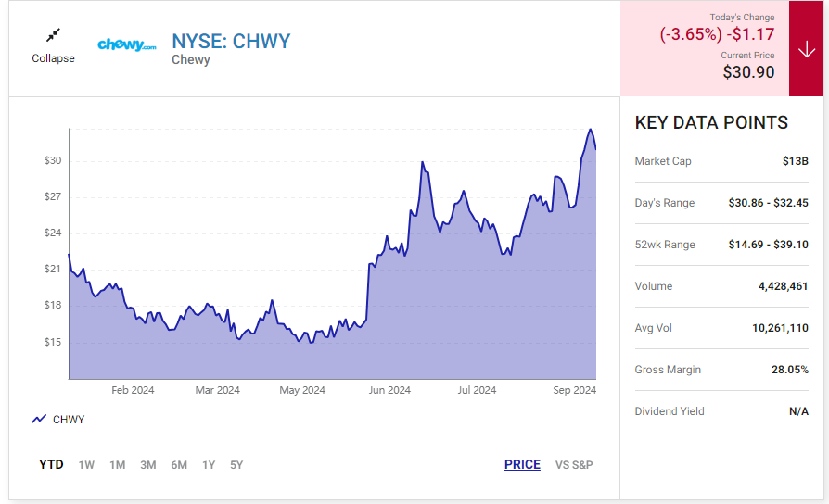Click the red down-arrow price indicator

806,49
